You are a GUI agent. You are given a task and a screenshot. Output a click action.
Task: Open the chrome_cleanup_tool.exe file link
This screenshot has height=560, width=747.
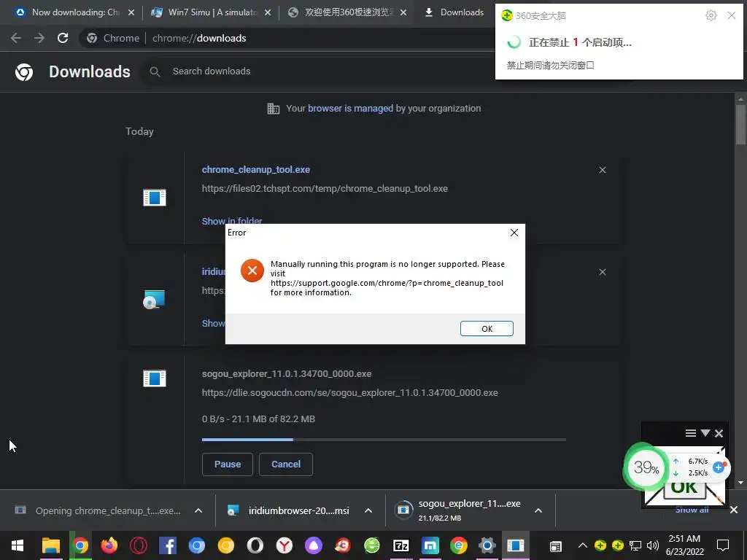tap(256, 169)
